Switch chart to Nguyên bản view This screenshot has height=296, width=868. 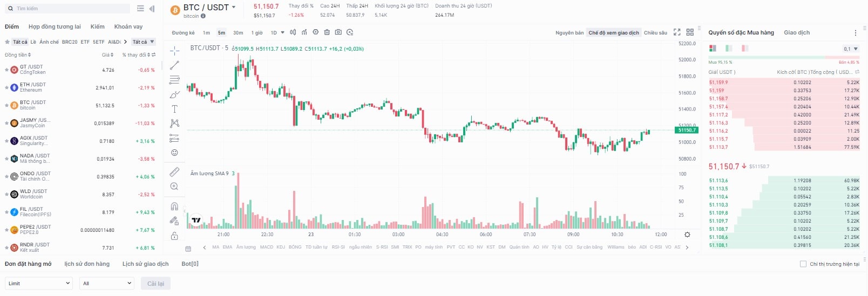569,33
